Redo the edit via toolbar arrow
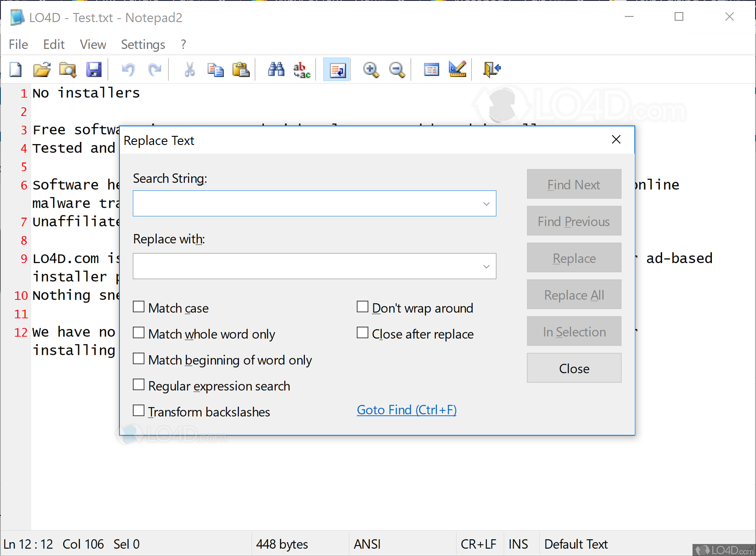The height and width of the screenshot is (556, 756). [154, 69]
